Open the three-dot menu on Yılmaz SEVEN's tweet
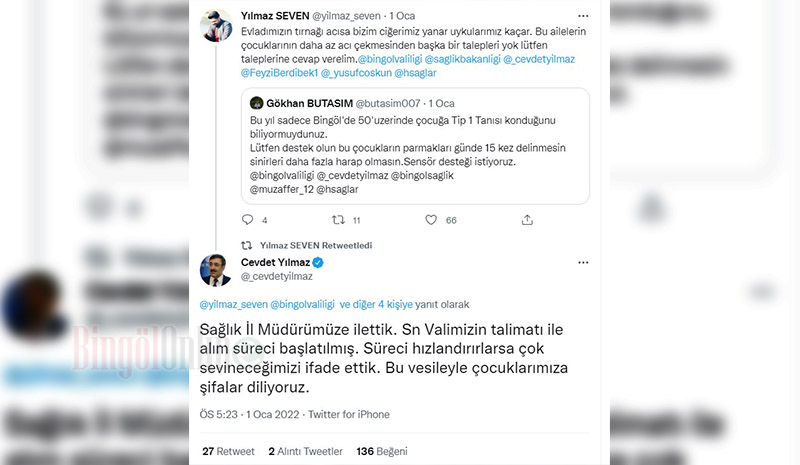Screen dimensions: 800x465 [x=583, y=16]
